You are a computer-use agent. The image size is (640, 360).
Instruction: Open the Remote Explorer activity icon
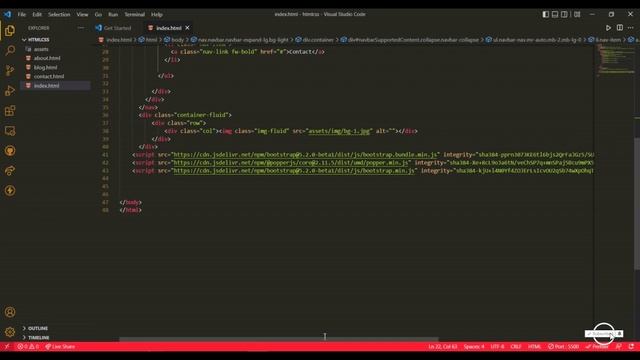click(x=10, y=131)
